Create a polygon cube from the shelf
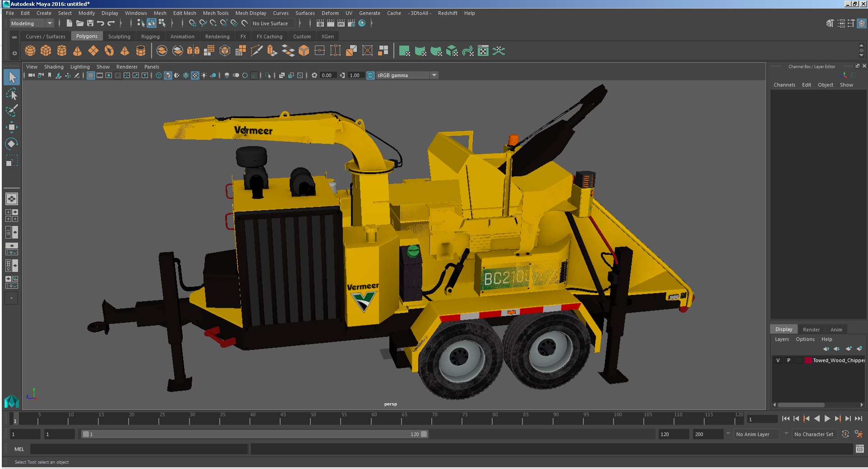 coord(46,51)
